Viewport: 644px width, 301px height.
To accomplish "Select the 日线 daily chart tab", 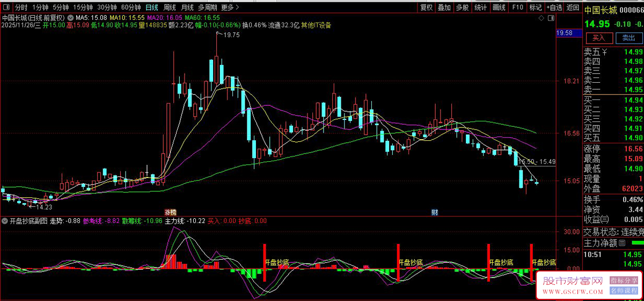I will pyautogui.click(x=152, y=8).
